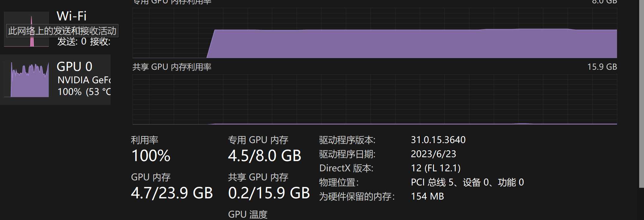Click the 4.7/23.9 GB GPU memory value
Screen dimensions: 644x220
(172, 193)
